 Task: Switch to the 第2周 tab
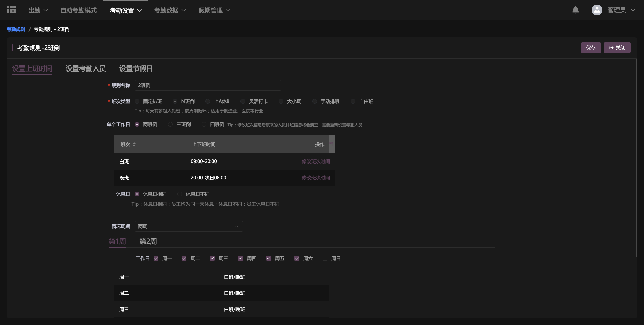tap(148, 241)
